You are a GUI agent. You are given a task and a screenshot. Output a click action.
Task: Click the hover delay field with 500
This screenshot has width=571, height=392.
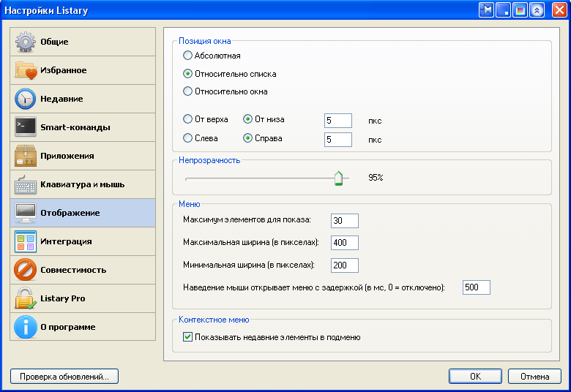477,287
